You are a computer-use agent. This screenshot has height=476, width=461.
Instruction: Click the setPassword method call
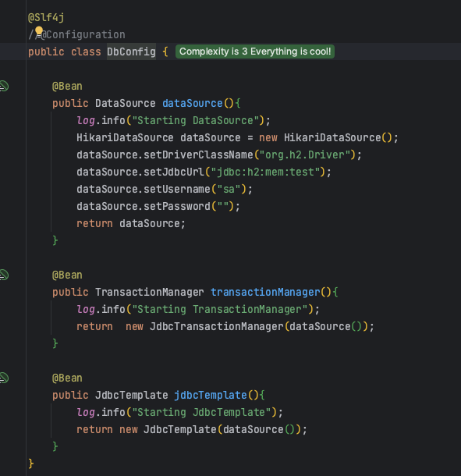[x=177, y=207]
